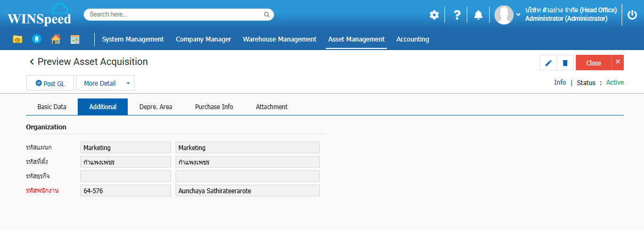
Task: Go back using the arrow beside Preview Asset Acquisition
Action: [32, 62]
